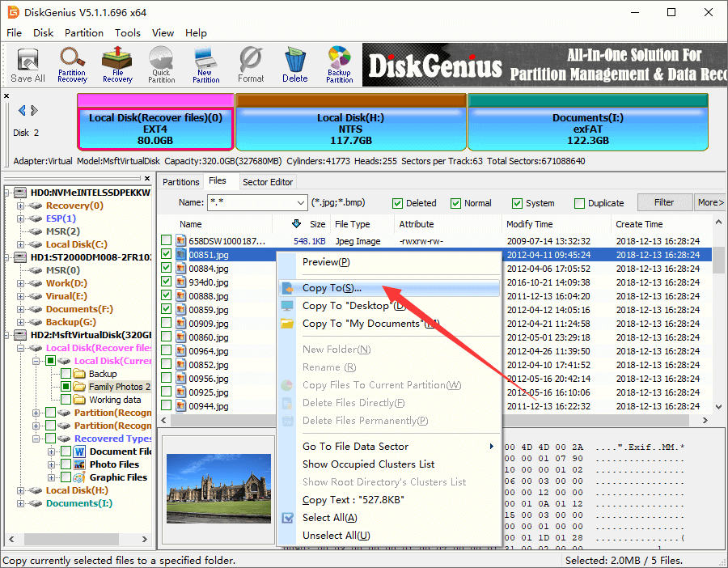728x568 pixels.
Task: Click the Photo Files icon
Action: (x=79, y=464)
